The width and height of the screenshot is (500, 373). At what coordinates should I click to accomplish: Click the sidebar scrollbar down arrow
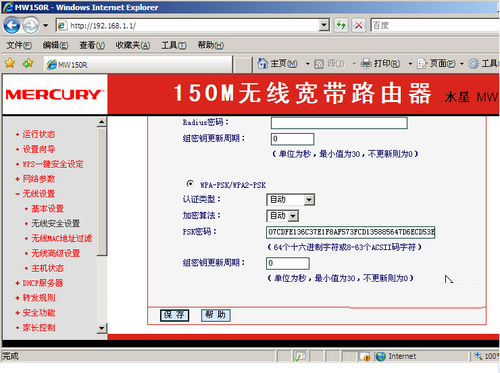102,328
